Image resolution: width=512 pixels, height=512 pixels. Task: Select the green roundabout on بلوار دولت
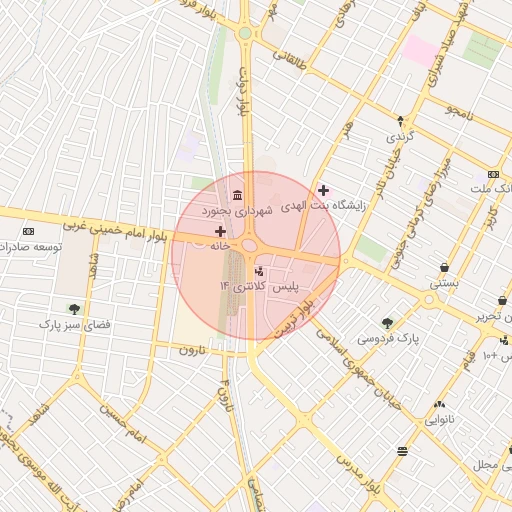[x=245, y=33]
